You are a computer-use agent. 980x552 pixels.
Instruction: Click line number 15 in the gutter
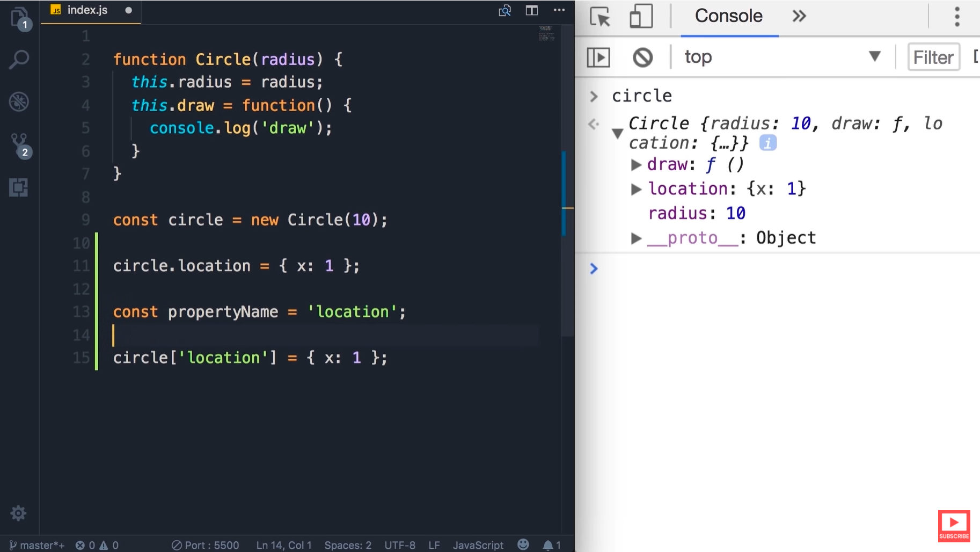tap(82, 358)
